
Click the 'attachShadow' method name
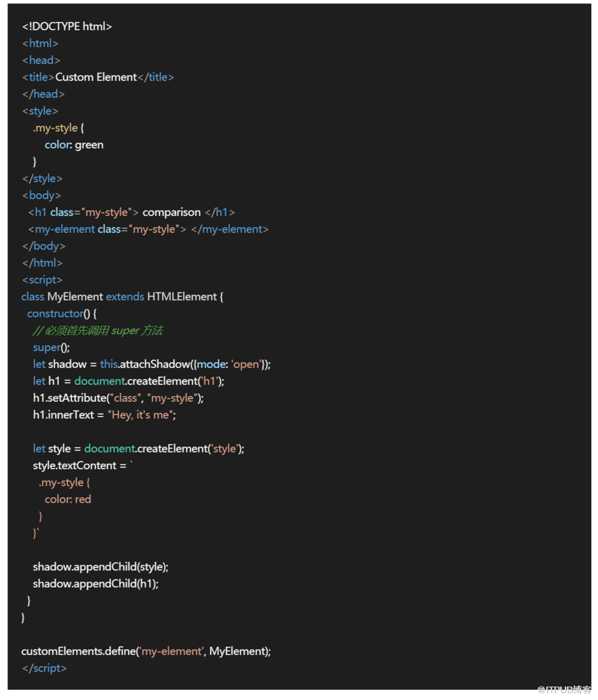pyautogui.click(x=155, y=364)
